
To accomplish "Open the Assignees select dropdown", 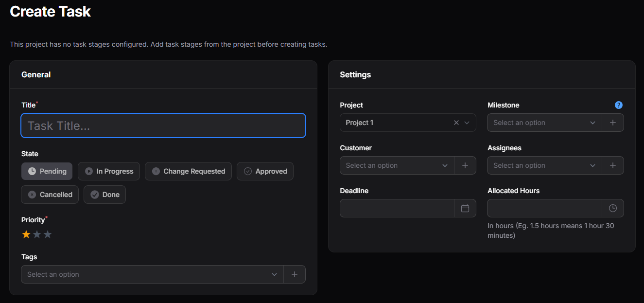I will coord(544,165).
